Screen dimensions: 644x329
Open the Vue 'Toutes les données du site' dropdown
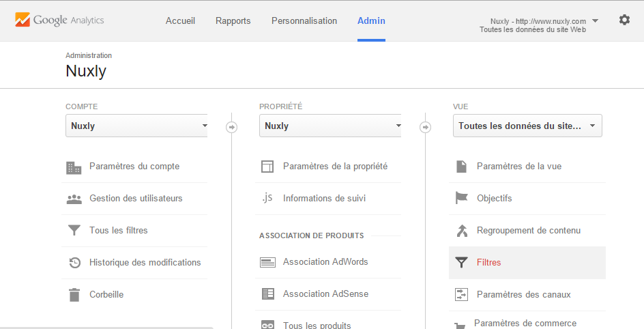click(527, 126)
